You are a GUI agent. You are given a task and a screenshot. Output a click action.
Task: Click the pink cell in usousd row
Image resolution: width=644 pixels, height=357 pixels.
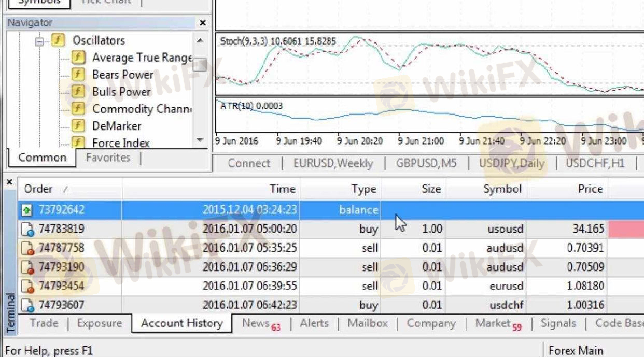[x=625, y=229]
